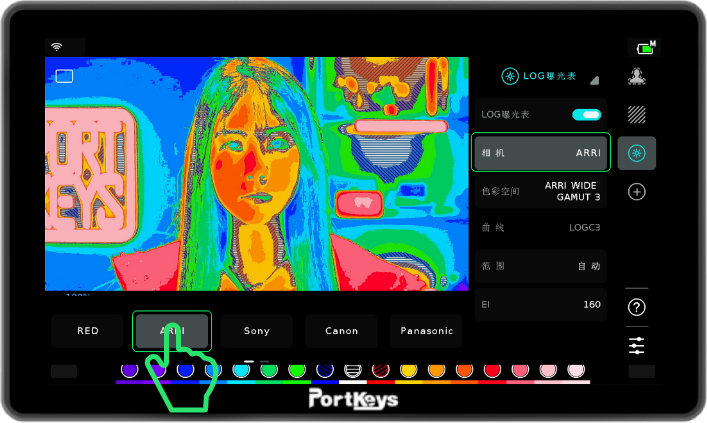Open the 范围 自动 range option

pos(540,266)
